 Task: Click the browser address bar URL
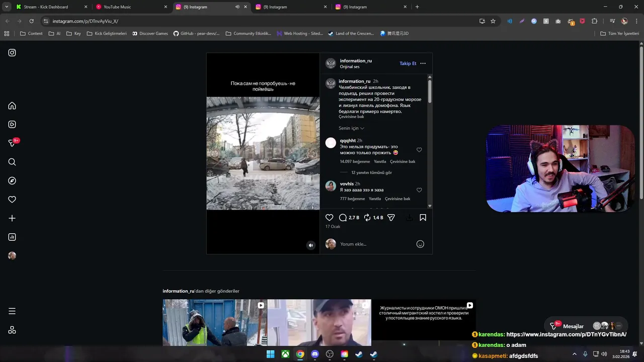pos(86,21)
